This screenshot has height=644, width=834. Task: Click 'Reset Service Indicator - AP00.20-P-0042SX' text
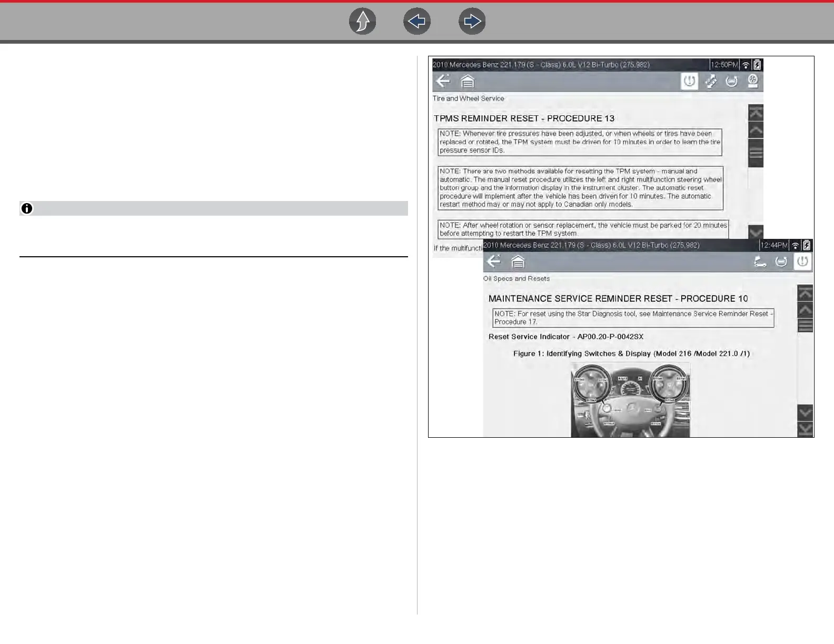(x=566, y=337)
